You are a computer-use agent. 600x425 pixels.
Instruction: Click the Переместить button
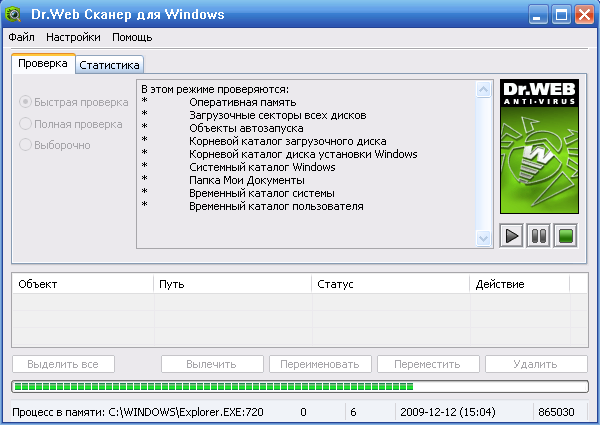[x=428, y=364]
